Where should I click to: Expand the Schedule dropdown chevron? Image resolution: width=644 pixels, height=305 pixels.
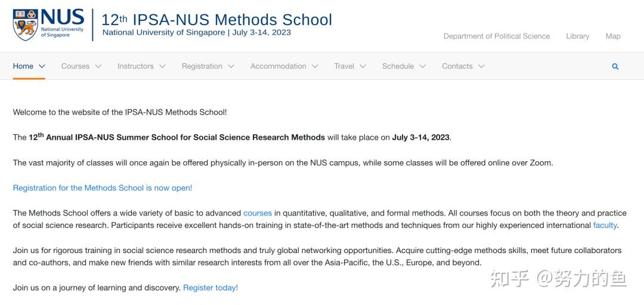click(423, 66)
